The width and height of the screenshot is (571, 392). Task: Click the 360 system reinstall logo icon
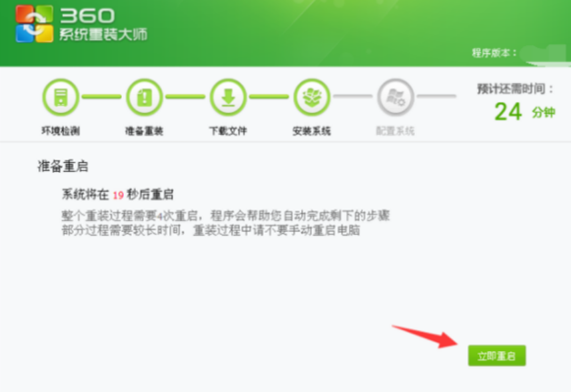[x=34, y=24]
